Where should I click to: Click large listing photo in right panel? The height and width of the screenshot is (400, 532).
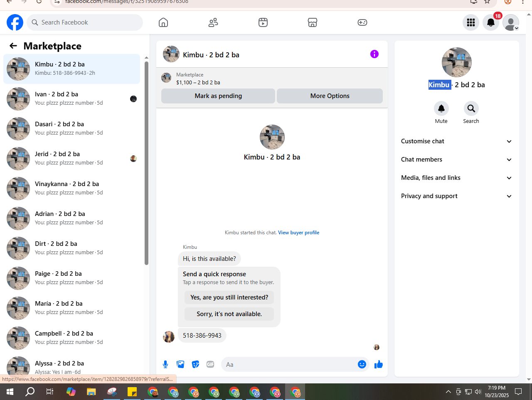click(x=457, y=62)
